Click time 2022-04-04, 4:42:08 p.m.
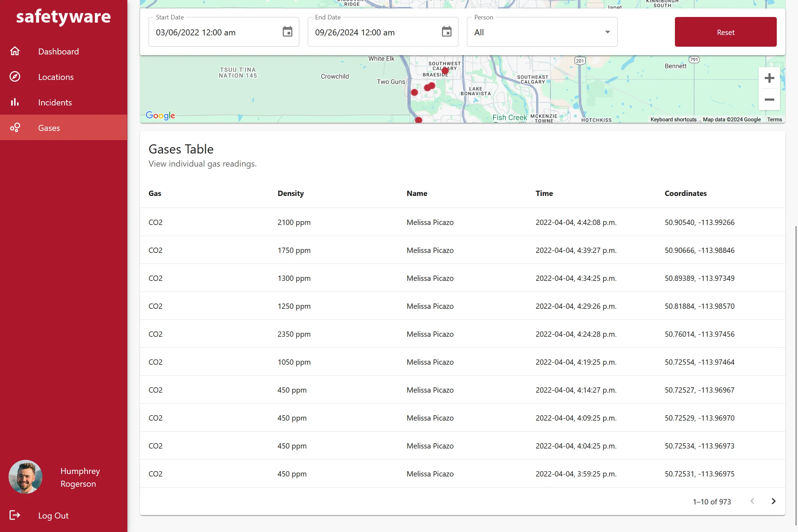The image size is (798, 532). (x=576, y=222)
